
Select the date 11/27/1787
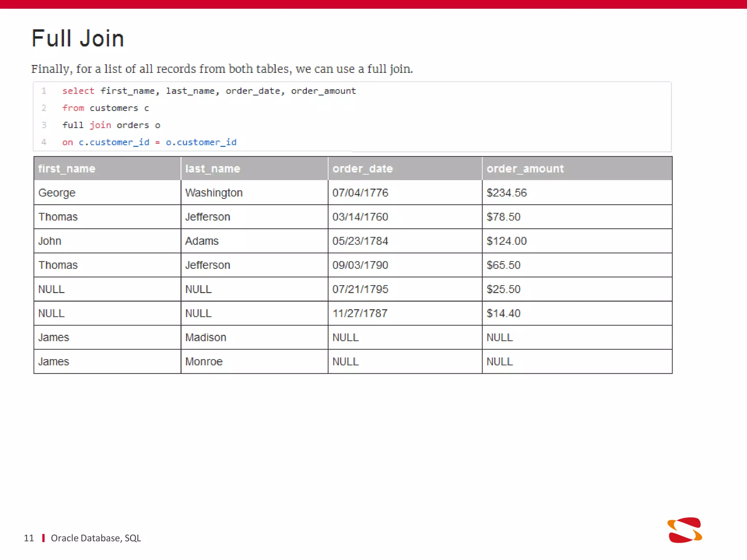(405, 313)
